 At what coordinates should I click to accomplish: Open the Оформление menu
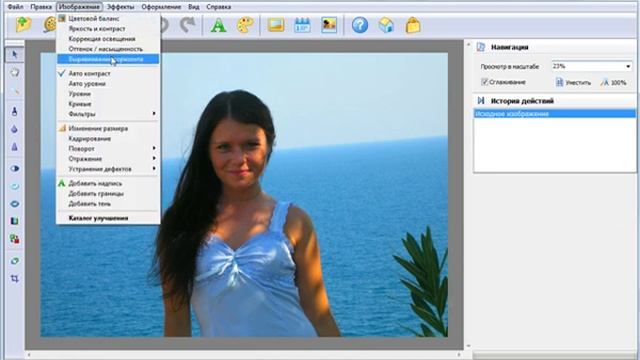click(161, 7)
